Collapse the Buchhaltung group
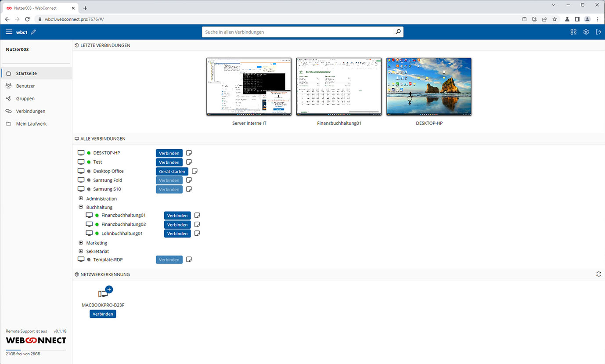 (x=80, y=207)
